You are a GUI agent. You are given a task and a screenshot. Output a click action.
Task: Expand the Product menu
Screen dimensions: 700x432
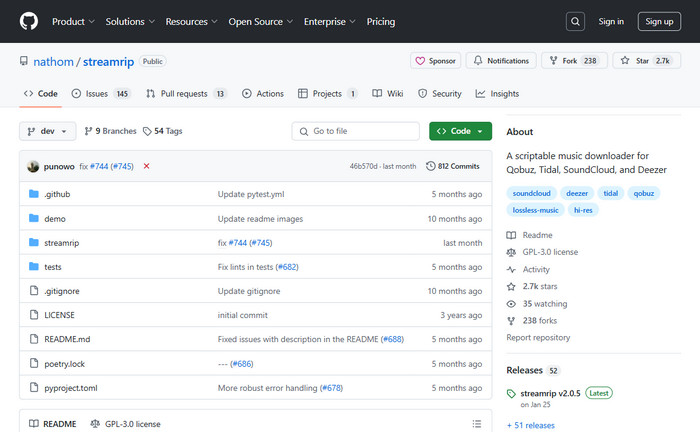(73, 21)
